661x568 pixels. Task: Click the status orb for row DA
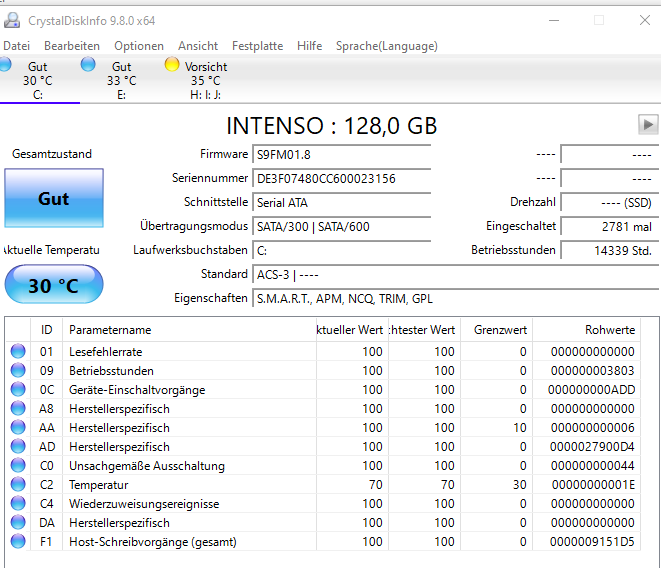18,522
